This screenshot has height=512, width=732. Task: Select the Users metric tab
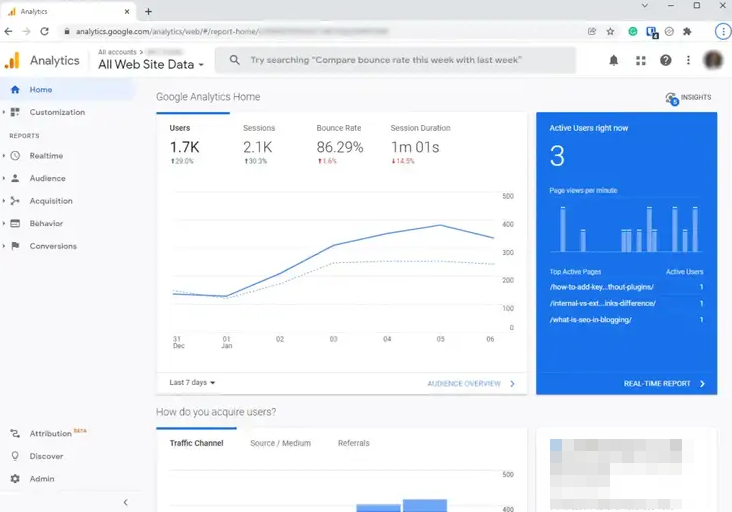193,144
